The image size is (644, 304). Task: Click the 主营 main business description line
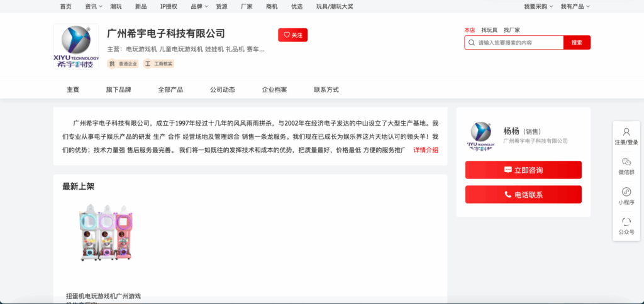click(x=186, y=50)
